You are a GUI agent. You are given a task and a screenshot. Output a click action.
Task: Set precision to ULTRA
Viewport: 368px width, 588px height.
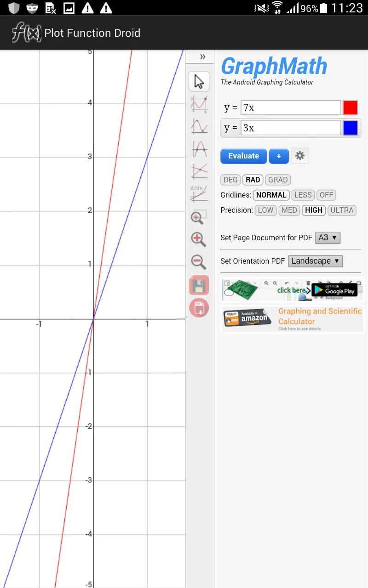pyautogui.click(x=342, y=210)
